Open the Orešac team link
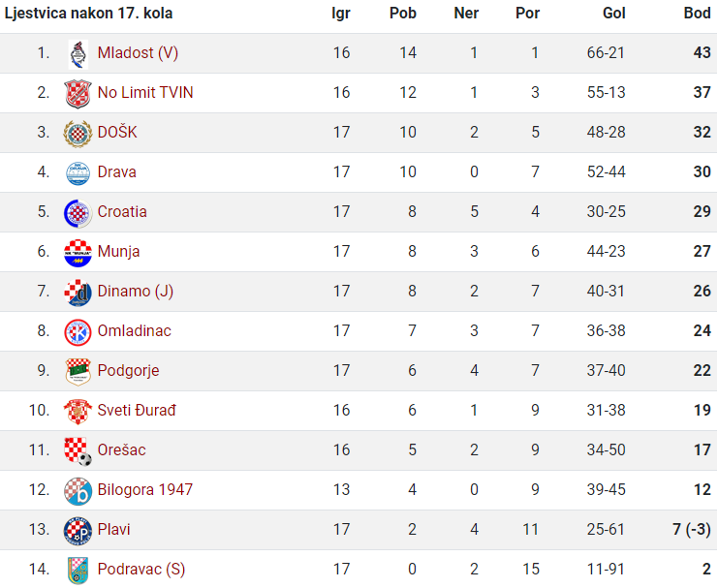This screenshot has width=718, height=588. pyautogui.click(x=121, y=449)
